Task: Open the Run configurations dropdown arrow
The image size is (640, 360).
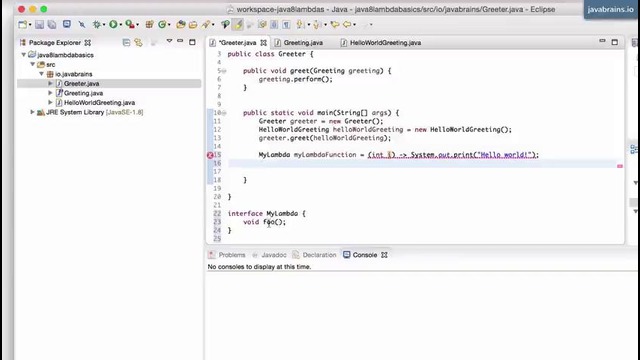Action: [120, 25]
